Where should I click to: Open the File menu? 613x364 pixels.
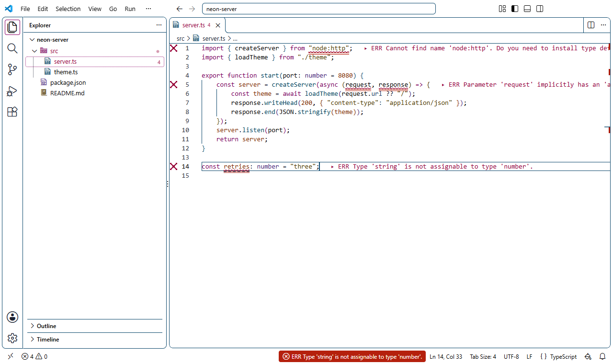[25, 9]
